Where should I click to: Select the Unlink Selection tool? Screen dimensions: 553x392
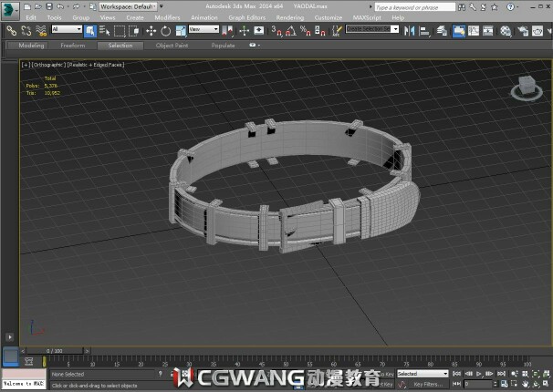tap(26, 31)
